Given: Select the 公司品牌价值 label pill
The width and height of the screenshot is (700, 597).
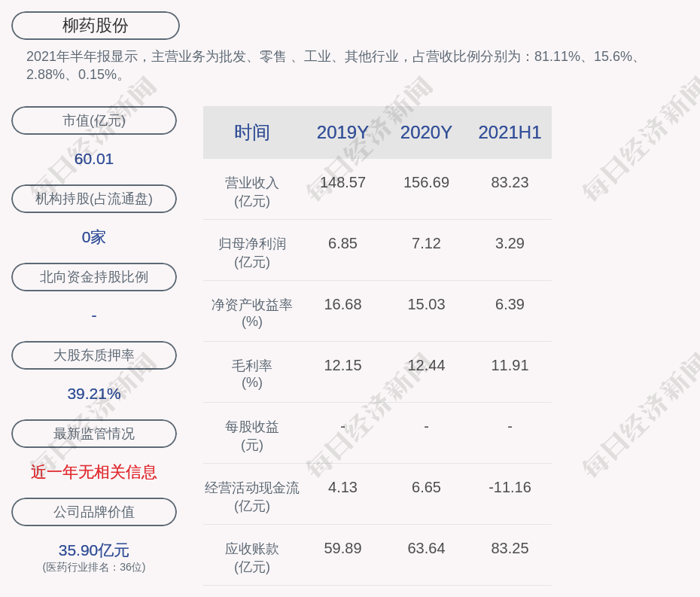Looking at the screenshot, I should pos(94,512).
